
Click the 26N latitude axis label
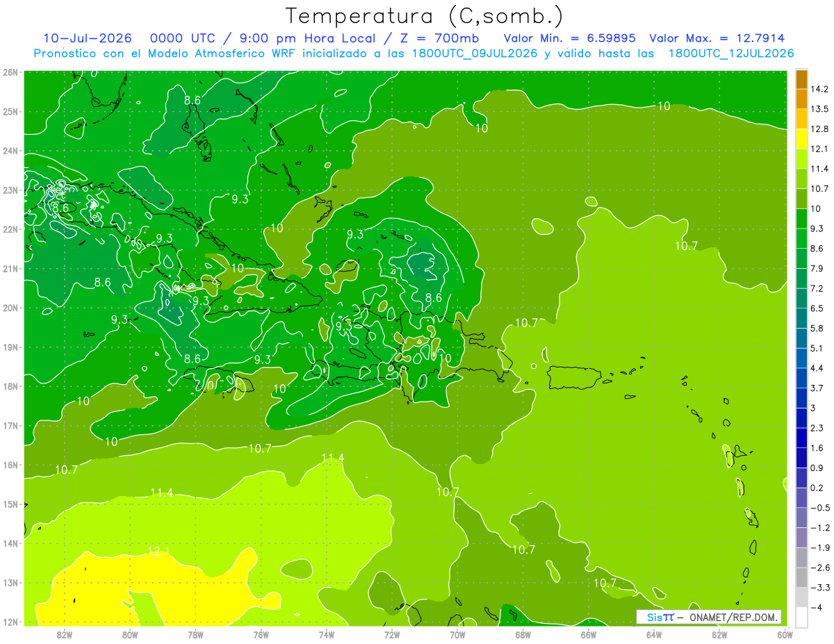(x=10, y=72)
